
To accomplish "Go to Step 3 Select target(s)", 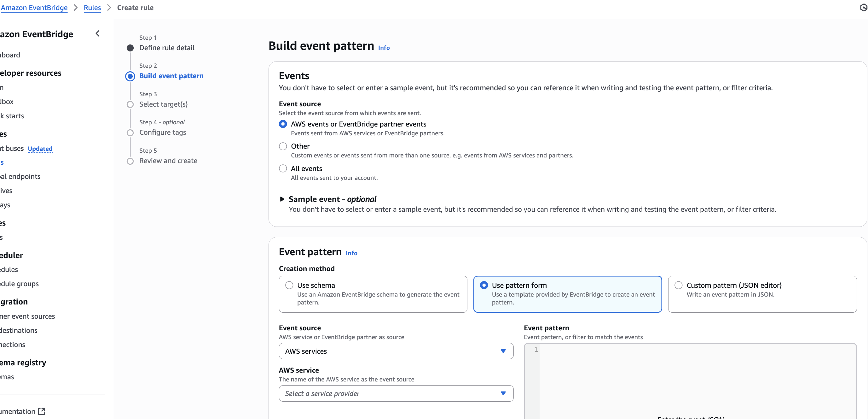I will (164, 104).
